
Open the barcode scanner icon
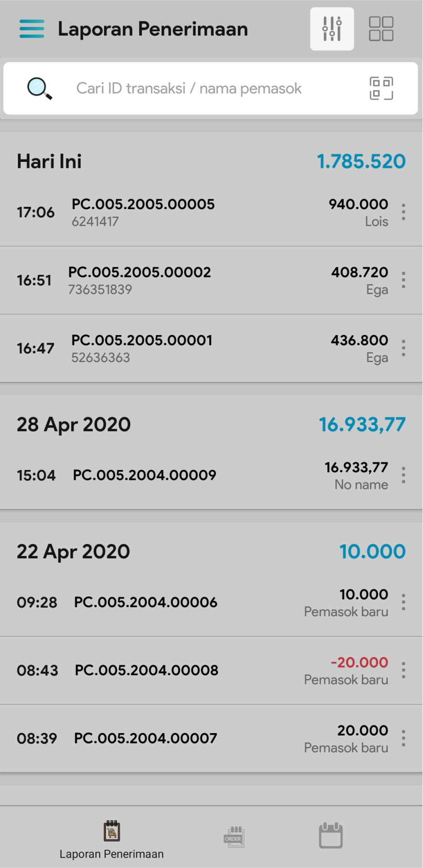click(381, 89)
